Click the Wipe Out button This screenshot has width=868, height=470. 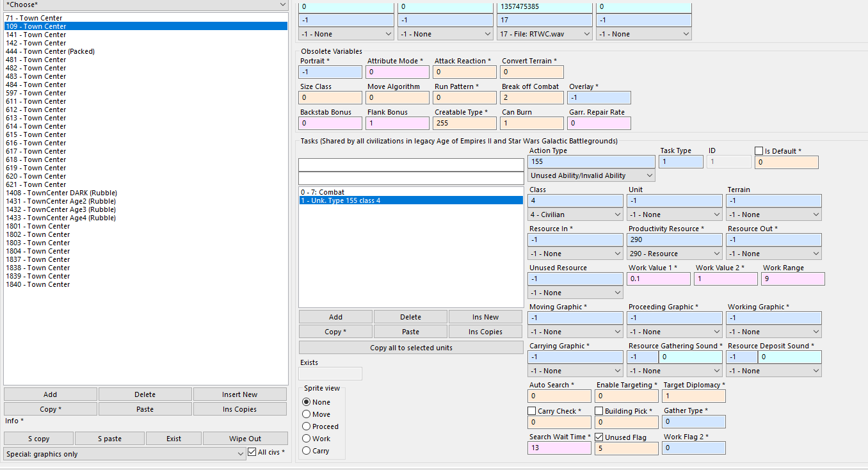pyautogui.click(x=245, y=439)
